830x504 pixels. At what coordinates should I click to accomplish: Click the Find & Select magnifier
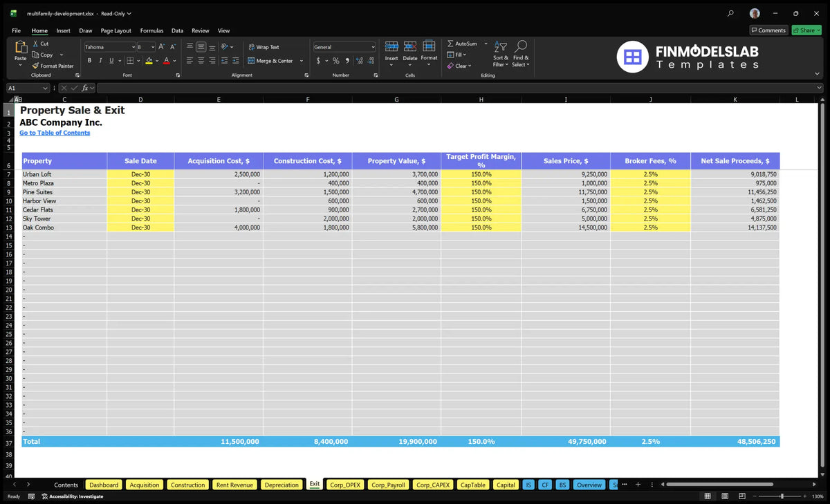tap(522, 46)
